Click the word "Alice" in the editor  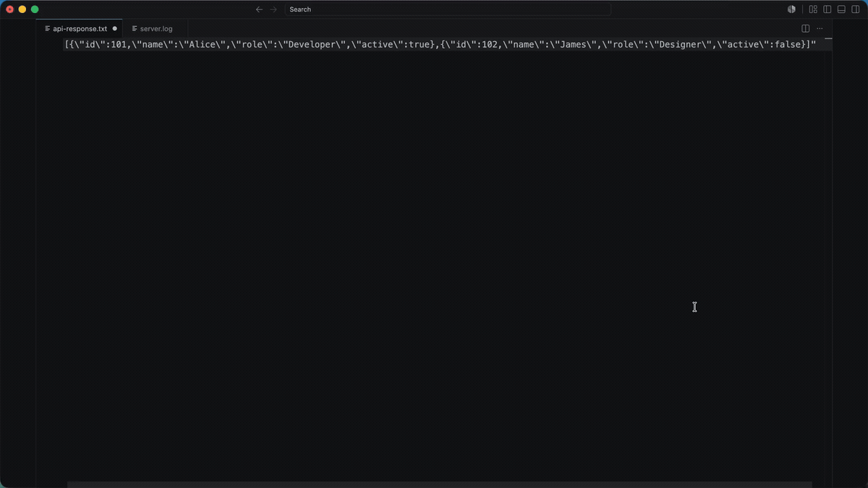point(203,45)
